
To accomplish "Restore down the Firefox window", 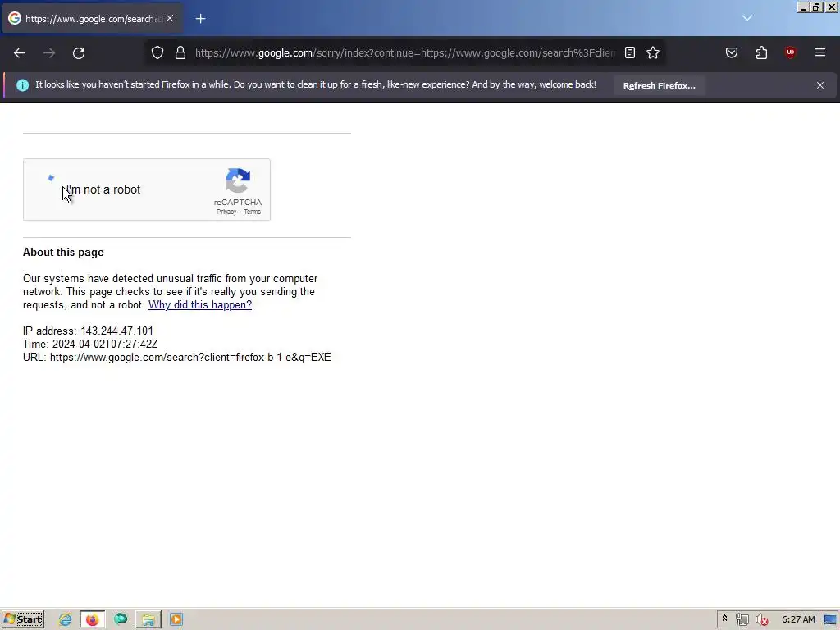I will [815, 7].
